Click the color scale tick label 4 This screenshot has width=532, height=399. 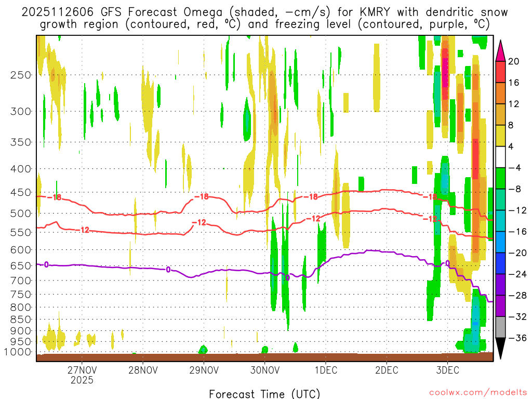[511, 147]
